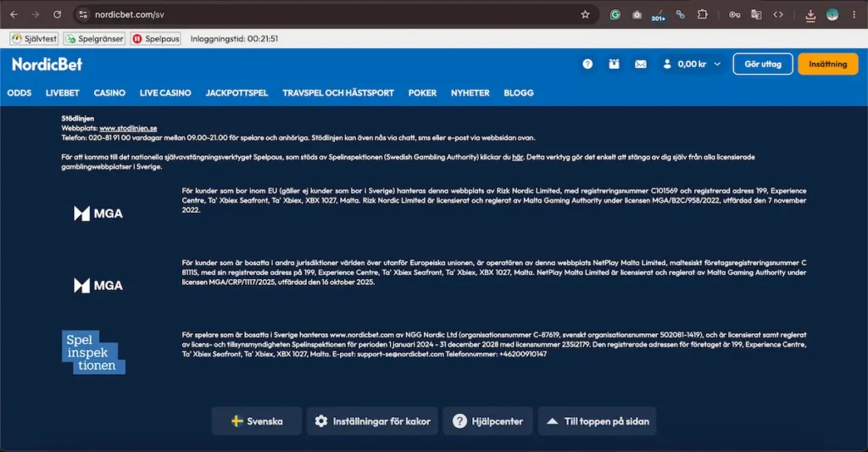
Task: Open the gift bonuses icon in header
Action: click(614, 64)
